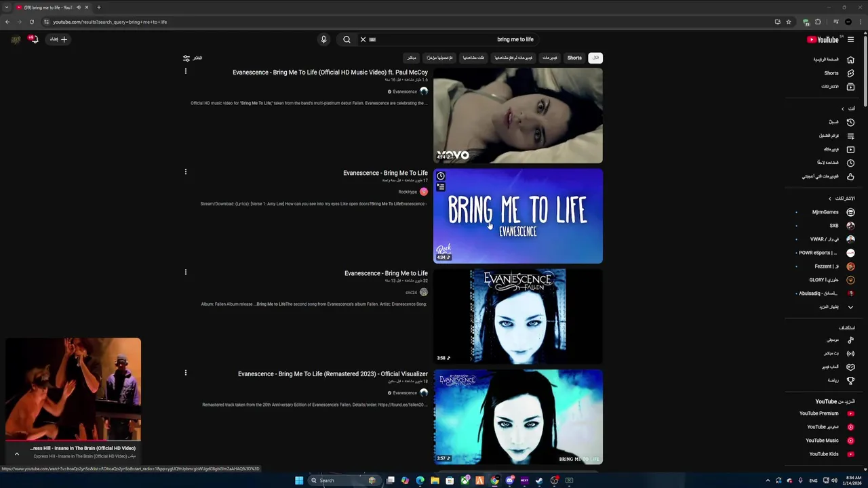868x488 pixels.
Task: Select the All filter chip
Action: click(595, 58)
